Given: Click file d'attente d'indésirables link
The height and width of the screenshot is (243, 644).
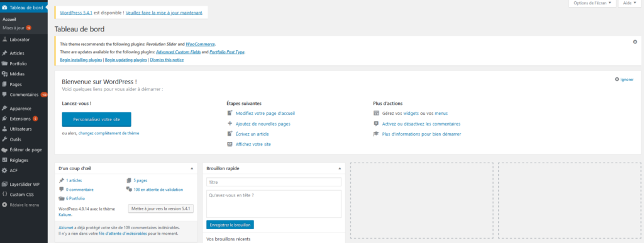Looking at the screenshot, I should coord(123,233).
